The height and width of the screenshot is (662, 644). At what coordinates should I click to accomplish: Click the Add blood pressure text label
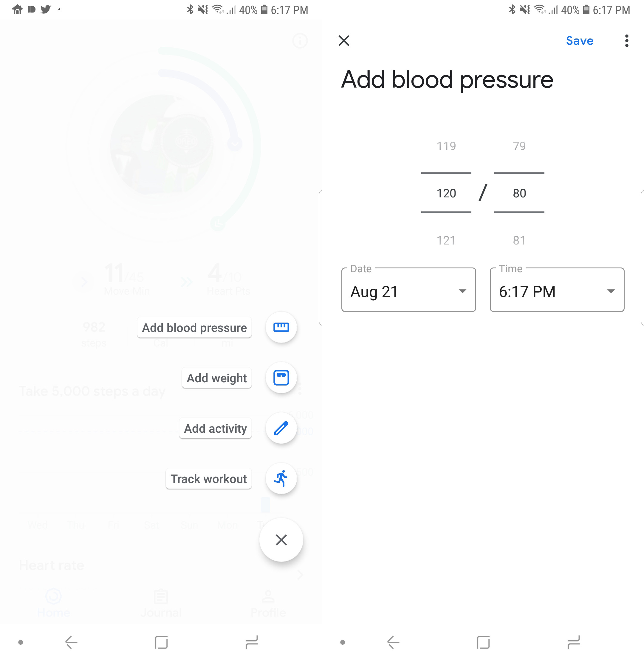pos(194,327)
